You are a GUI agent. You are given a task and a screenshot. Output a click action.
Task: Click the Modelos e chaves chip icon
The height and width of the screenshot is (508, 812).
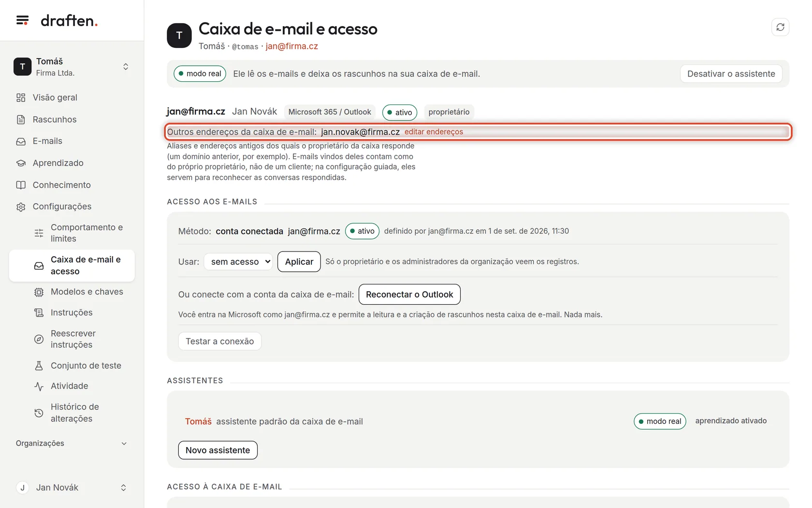click(39, 292)
